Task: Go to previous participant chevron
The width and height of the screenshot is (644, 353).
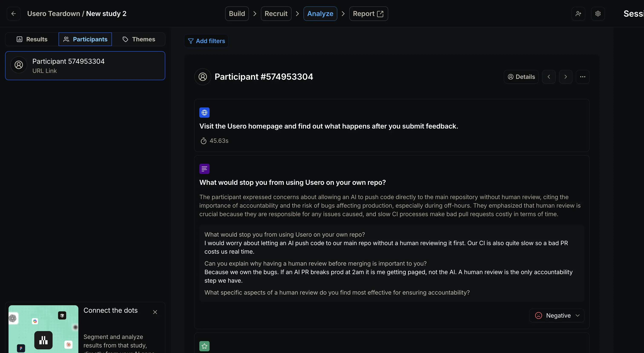Action: [549, 77]
